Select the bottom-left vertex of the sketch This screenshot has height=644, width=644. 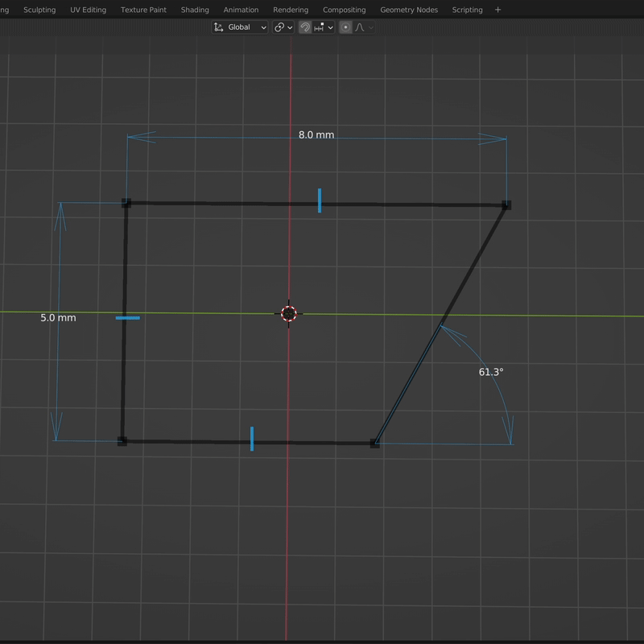[x=122, y=441]
